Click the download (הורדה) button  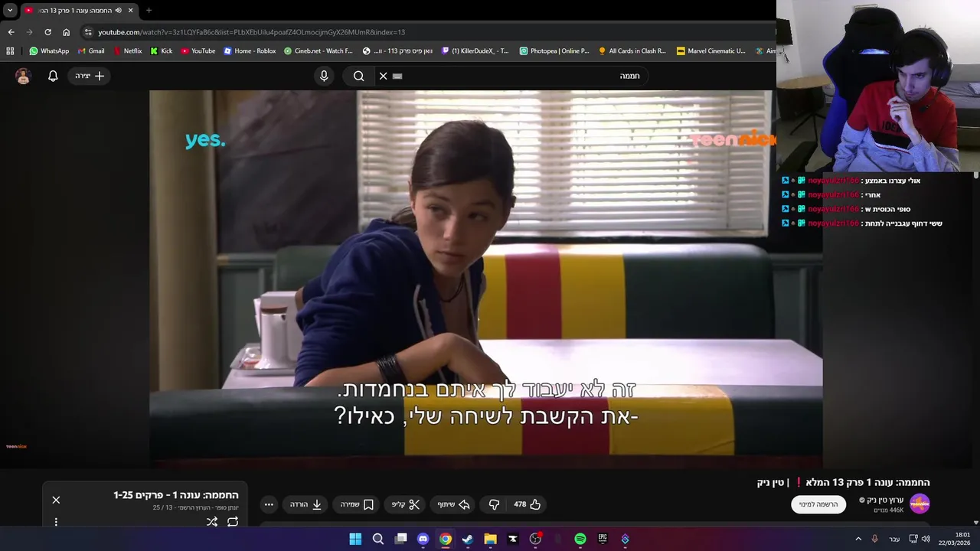tap(305, 504)
